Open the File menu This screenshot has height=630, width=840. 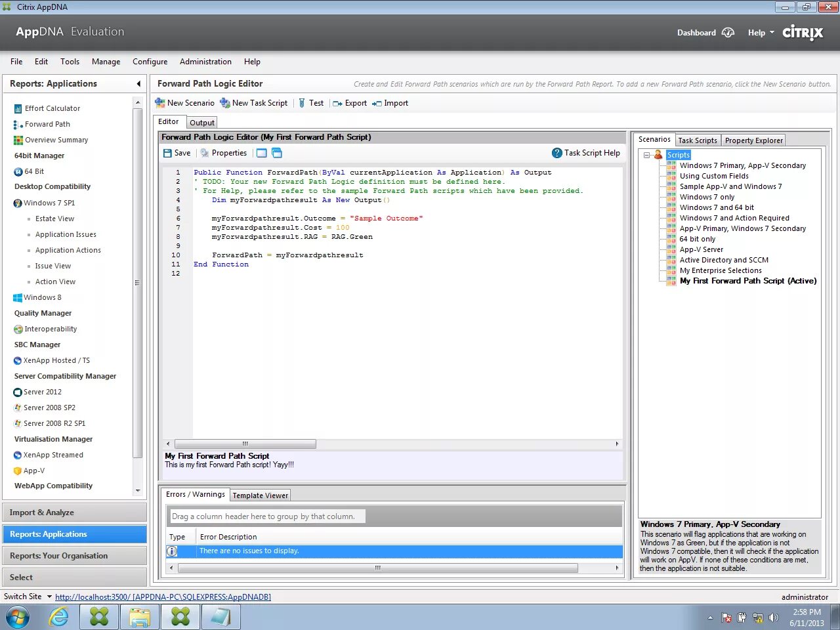16,62
